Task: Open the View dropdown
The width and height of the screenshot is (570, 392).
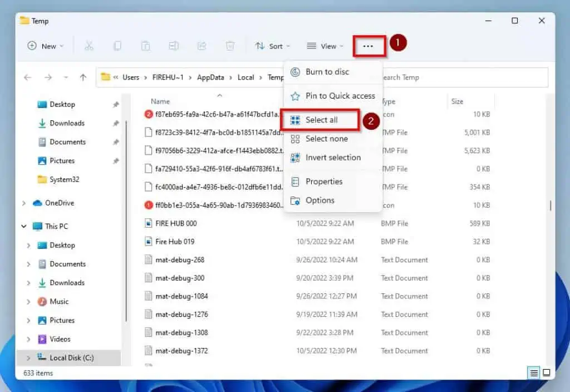Action: tap(325, 46)
